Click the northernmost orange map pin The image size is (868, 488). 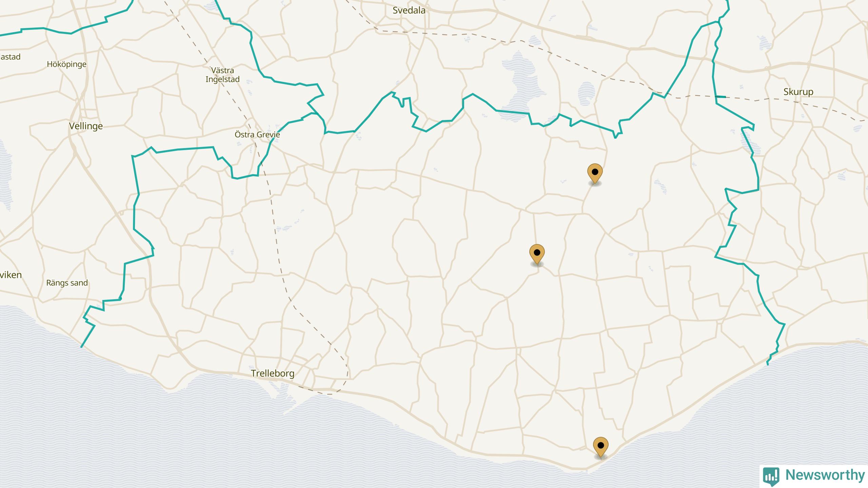click(595, 174)
